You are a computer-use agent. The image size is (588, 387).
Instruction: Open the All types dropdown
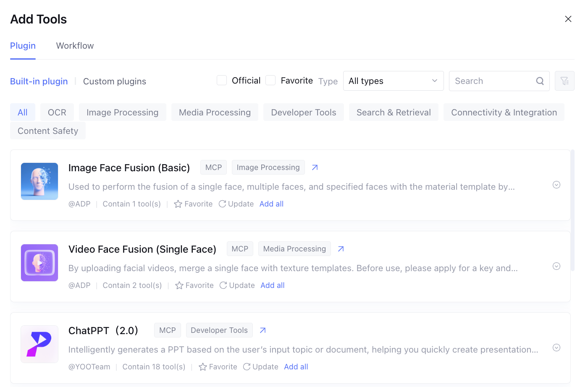pyautogui.click(x=393, y=81)
